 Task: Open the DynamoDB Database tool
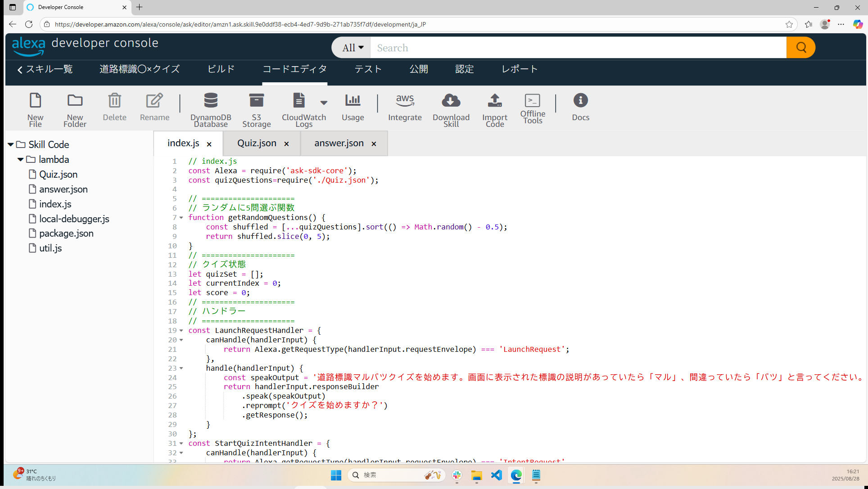coord(211,101)
